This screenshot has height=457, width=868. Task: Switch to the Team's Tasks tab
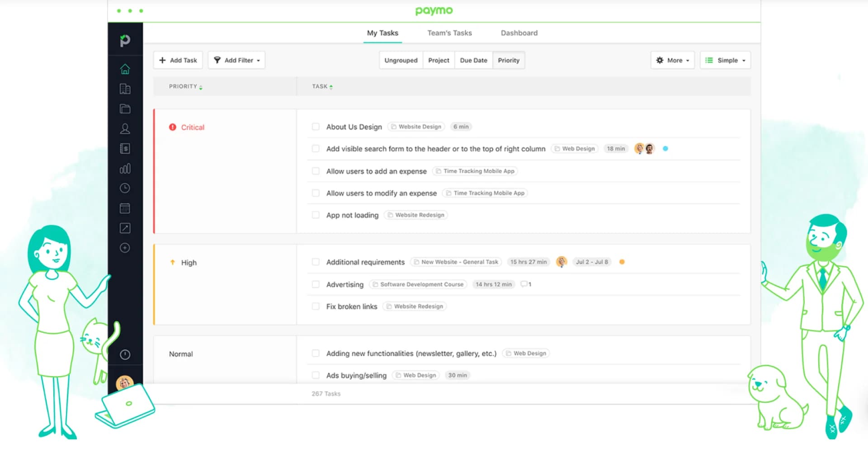pyautogui.click(x=449, y=33)
